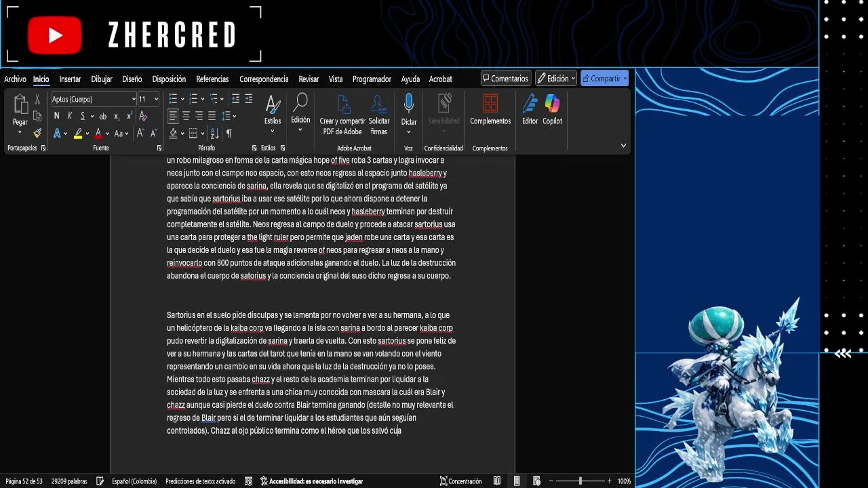Image resolution: width=868 pixels, height=488 pixels.
Task: Switch to the Referencias tab
Action: (212, 79)
